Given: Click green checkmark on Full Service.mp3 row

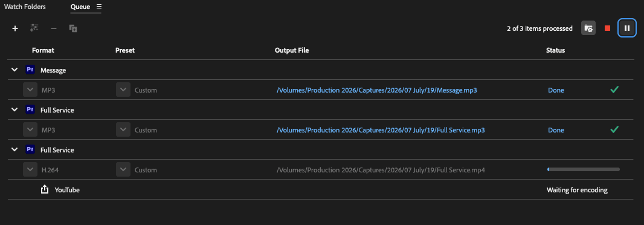Looking at the screenshot, I should [x=614, y=129].
